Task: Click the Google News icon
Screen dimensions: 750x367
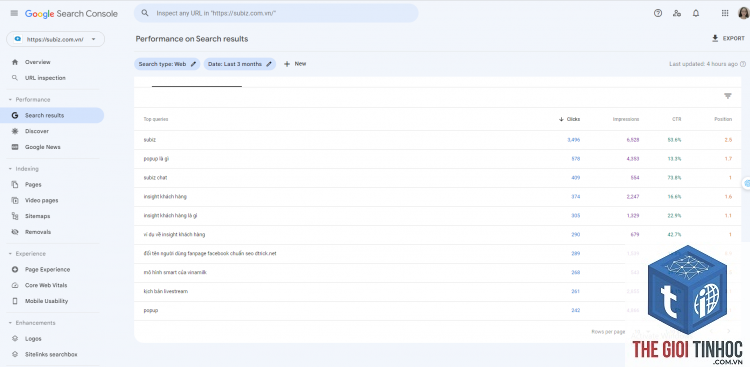Action: point(15,147)
